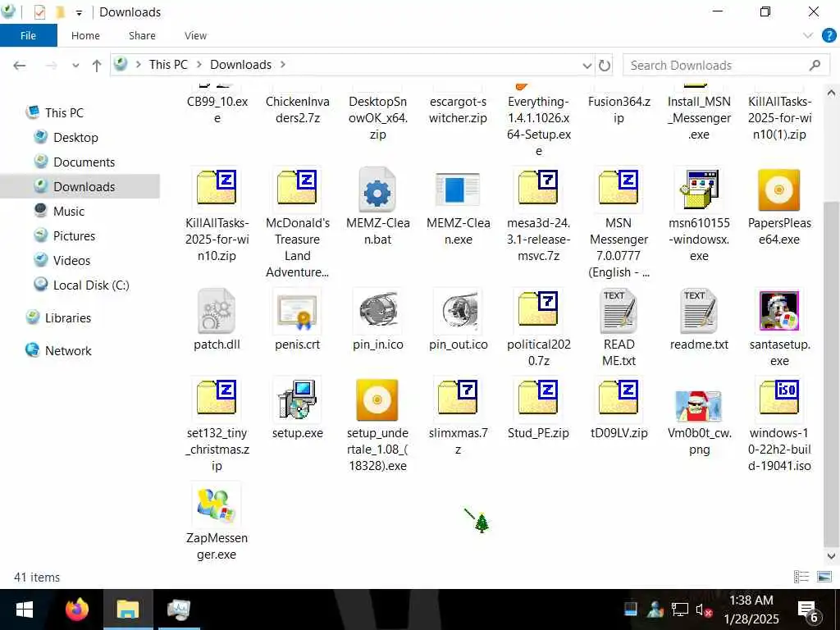840x630 pixels.
Task: Select Pictures in navigation pane
Action: pos(74,235)
